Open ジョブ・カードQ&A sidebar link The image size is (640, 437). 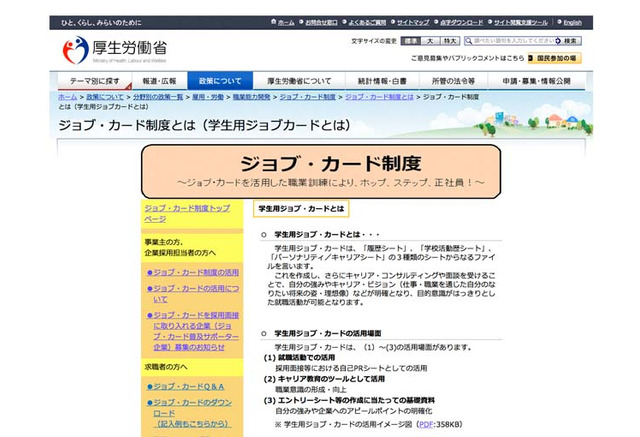click(x=188, y=386)
